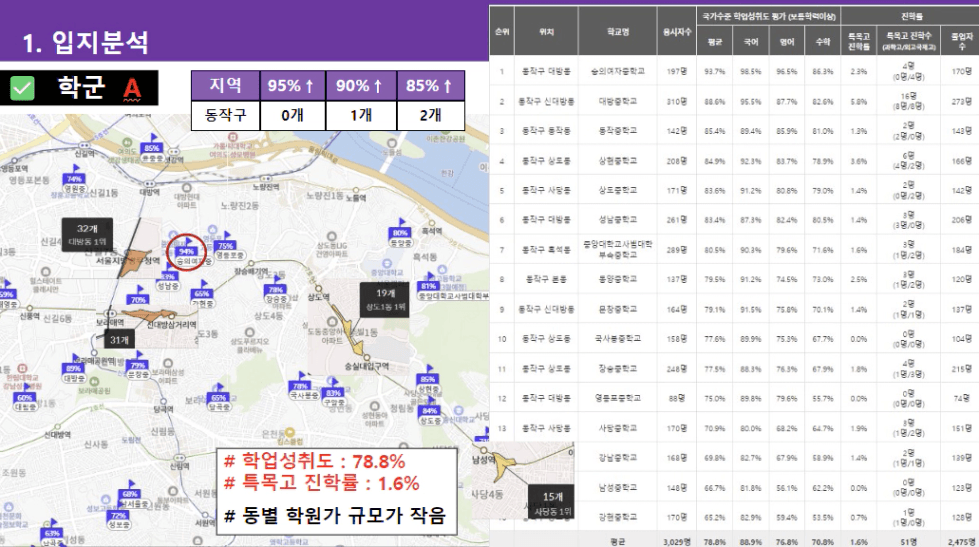Viewport: 979px width, 547px height.
Task: Click the 학업성취도 : 78.8% text
Action: (x=314, y=461)
